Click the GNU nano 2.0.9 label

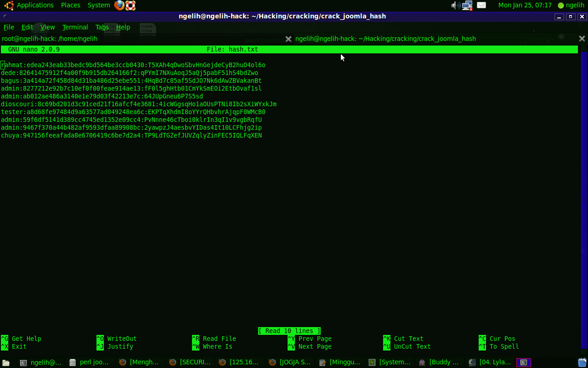34,49
